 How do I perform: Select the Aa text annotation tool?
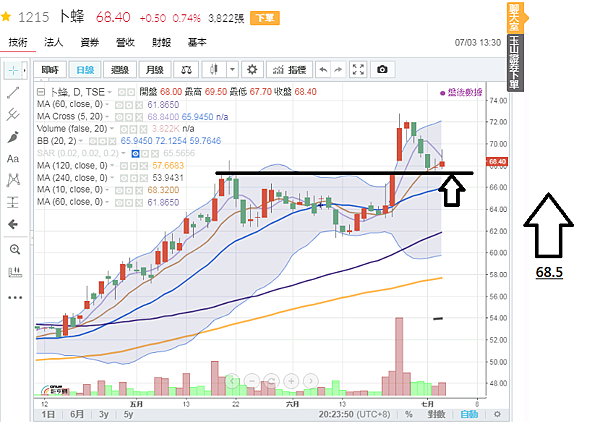tap(13, 158)
